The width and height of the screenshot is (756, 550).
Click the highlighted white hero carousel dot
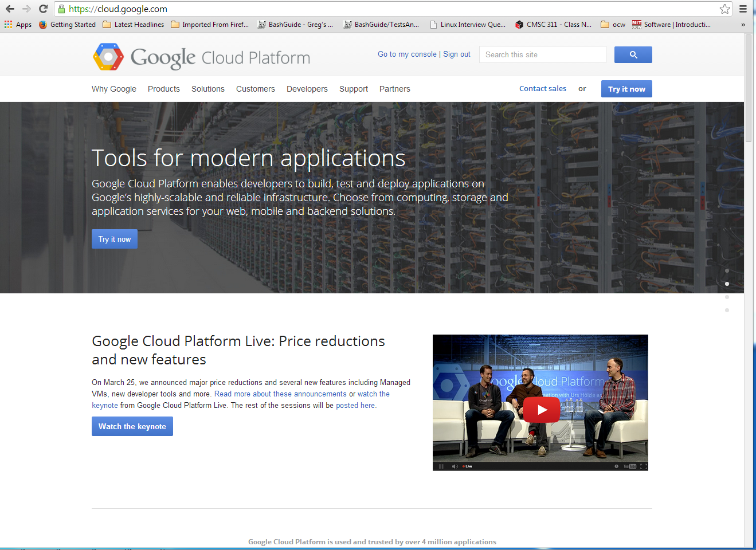[x=727, y=284]
